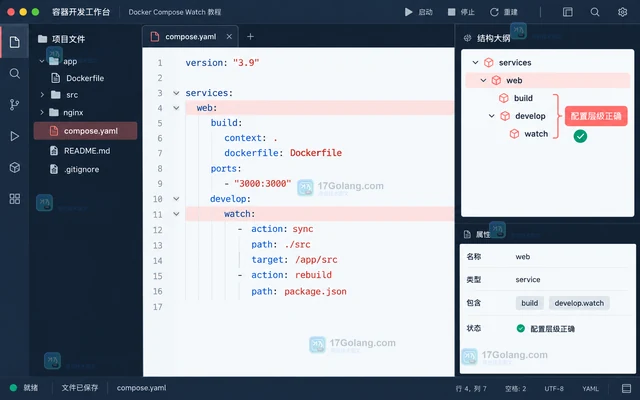Click the web name value in properties
640x400 pixels.
click(x=522, y=257)
